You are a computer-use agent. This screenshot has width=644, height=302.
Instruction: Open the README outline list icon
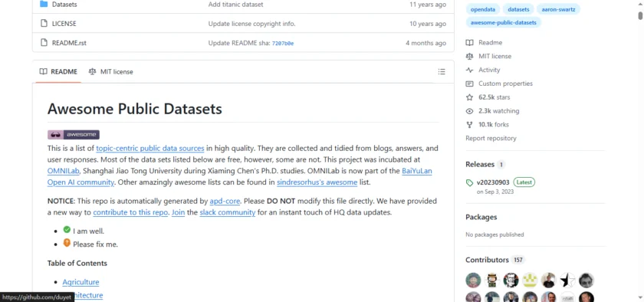click(x=442, y=71)
